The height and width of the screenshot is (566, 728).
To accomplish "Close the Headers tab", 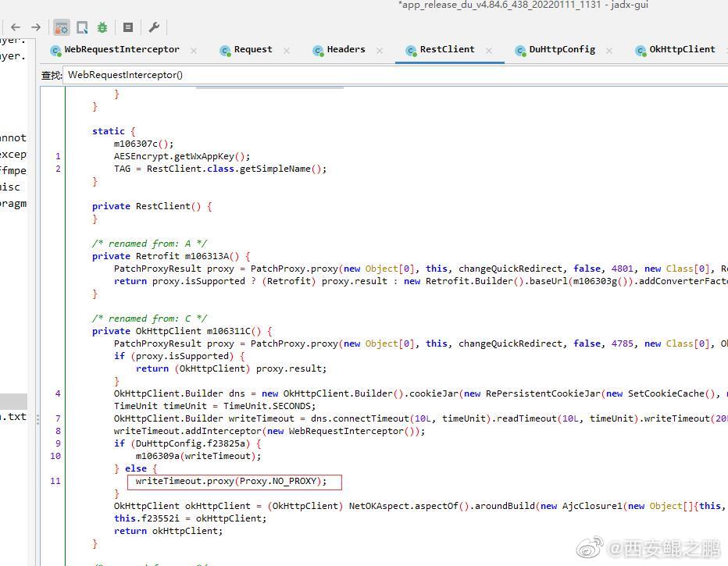I will [x=380, y=51].
